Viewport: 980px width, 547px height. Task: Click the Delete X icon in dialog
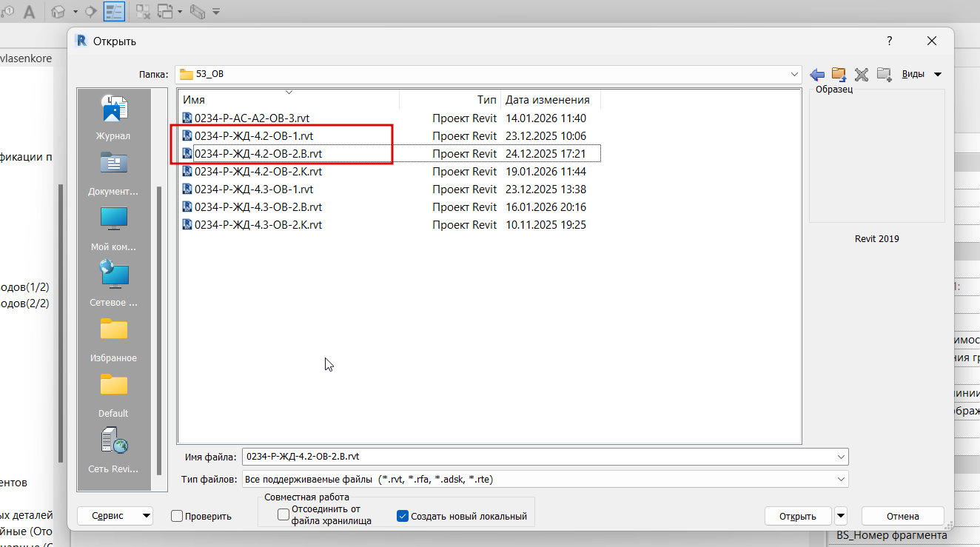click(x=861, y=74)
